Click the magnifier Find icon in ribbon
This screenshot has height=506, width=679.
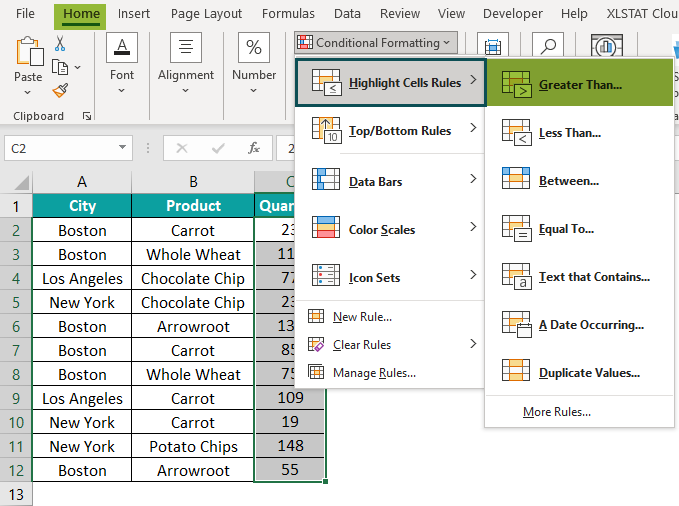tap(548, 45)
